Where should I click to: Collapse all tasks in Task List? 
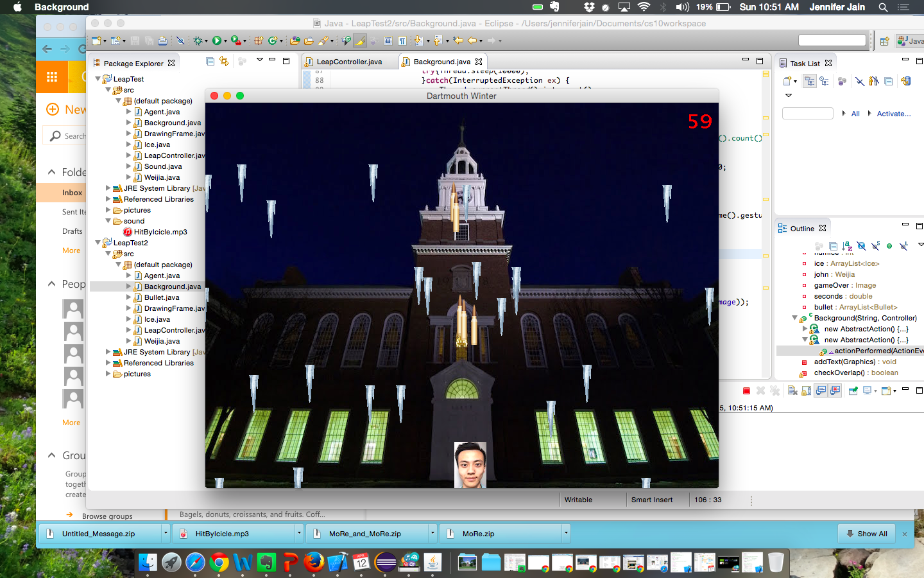coord(888,82)
